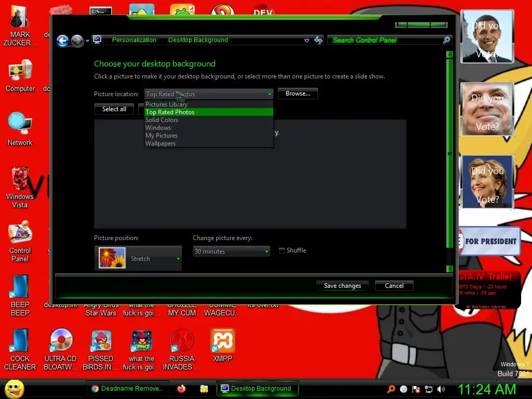Image resolution: width=532 pixels, height=399 pixels.
Task: Pick Windows in picture location list
Action: pos(209,128)
